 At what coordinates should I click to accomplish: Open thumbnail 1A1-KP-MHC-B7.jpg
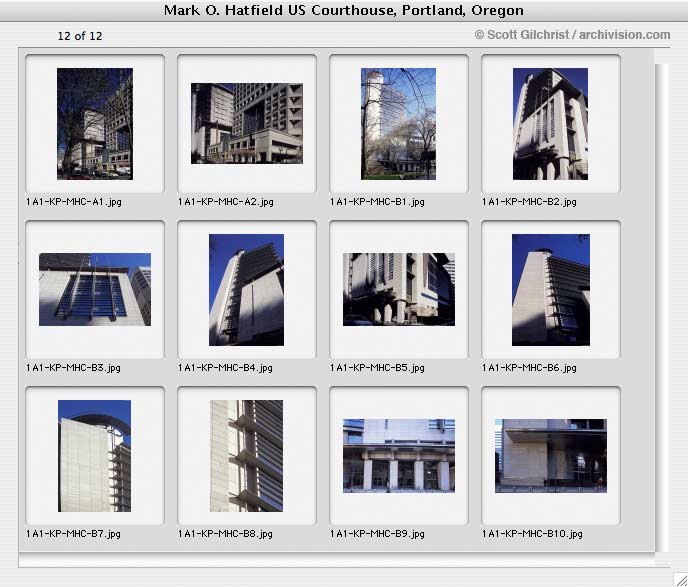point(94,456)
